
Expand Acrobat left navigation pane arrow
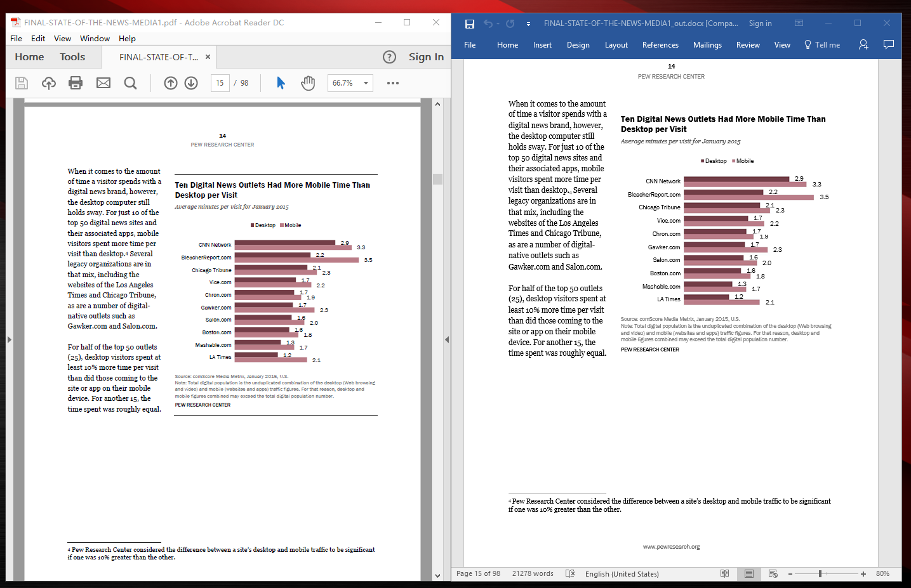(x=9, y=339)
